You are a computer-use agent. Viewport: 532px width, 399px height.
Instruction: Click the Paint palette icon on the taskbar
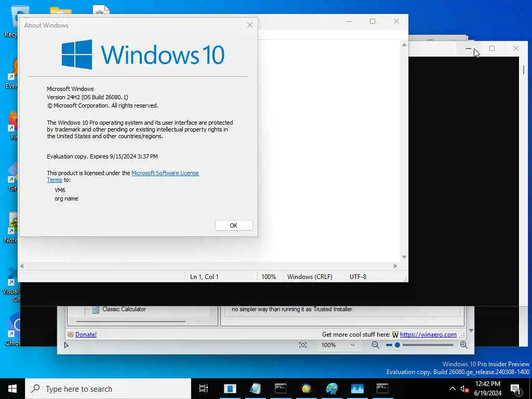[x=332, y=389]
